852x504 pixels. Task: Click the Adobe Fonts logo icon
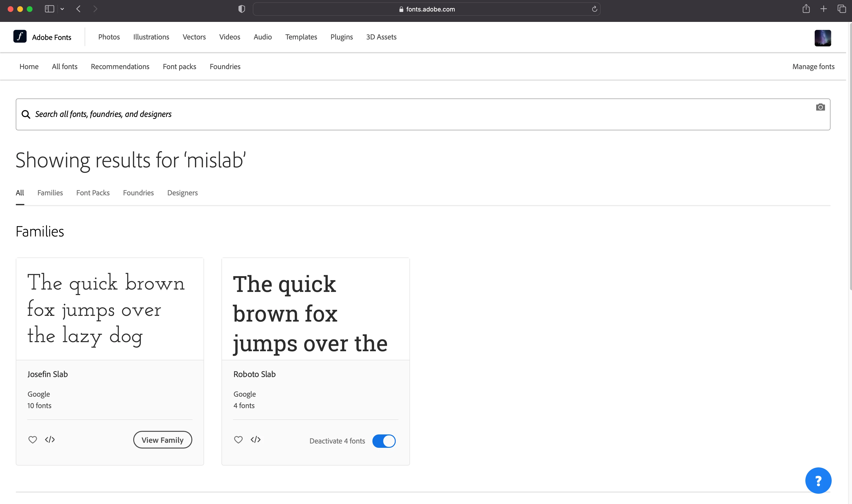tap(20, 36)
